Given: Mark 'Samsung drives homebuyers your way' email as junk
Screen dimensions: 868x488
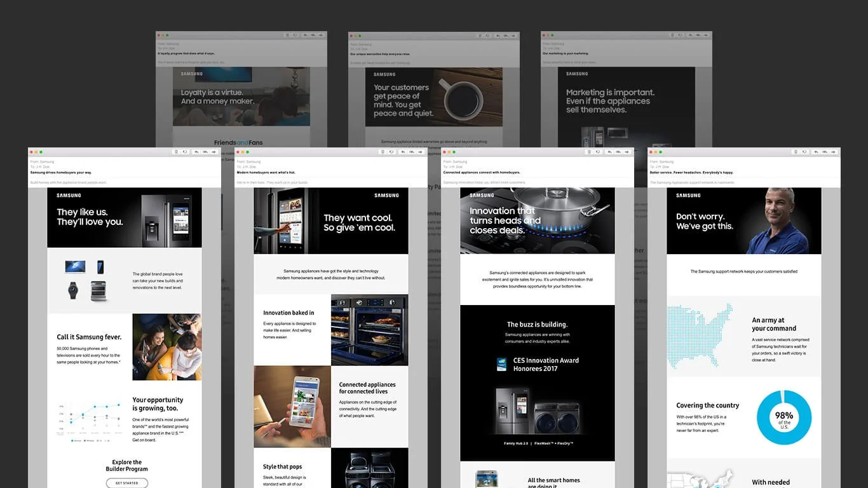Looking at the screenshot, I should [x=185, y=152].
